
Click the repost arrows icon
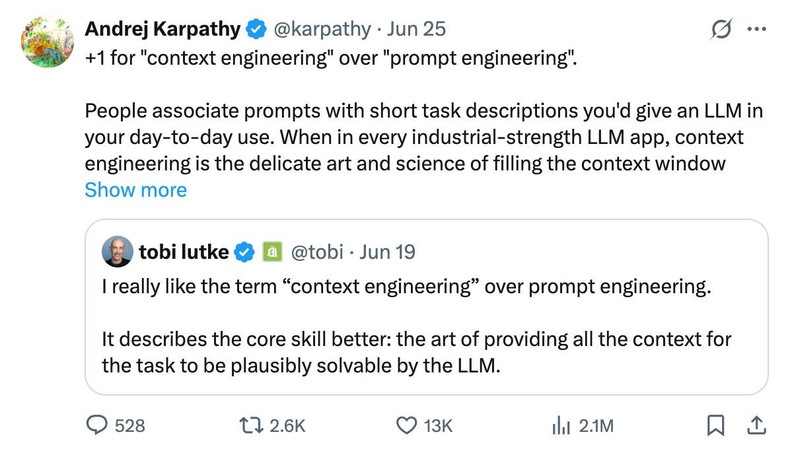coord(253,426)
